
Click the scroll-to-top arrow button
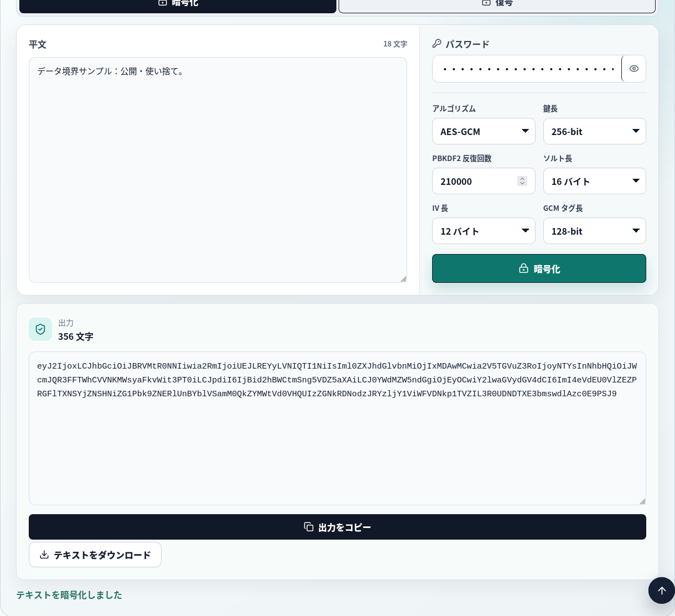(x=662, y=591)
